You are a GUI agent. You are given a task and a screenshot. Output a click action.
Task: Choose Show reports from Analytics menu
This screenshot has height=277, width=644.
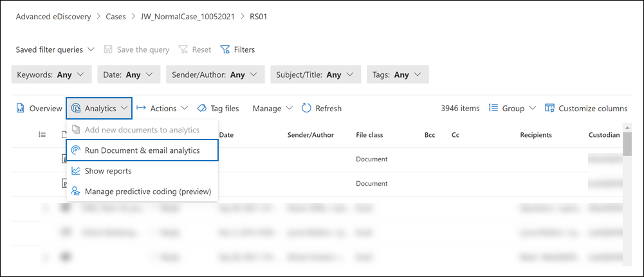pos(108,171)
